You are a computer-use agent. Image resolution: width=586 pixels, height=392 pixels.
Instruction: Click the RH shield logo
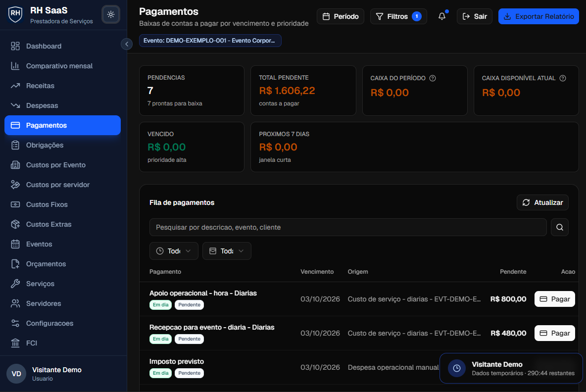[15, 14]
